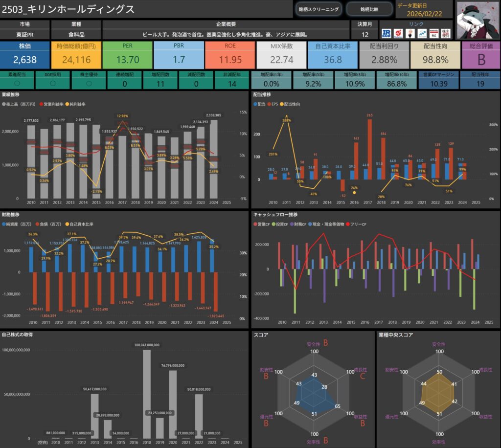Open the IR BANK link icon
The height and width of the screenshot is (448, 501).
click(387, 33)
